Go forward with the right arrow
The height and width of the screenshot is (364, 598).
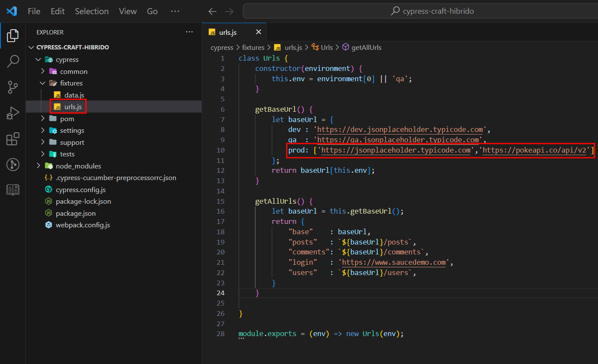(229, 12)
